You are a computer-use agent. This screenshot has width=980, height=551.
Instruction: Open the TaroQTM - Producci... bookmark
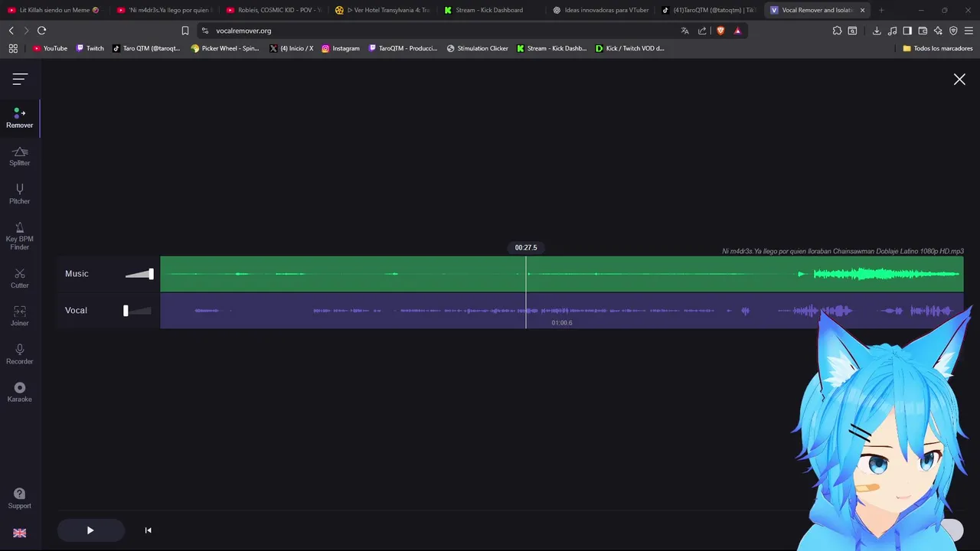pos(403,48)
